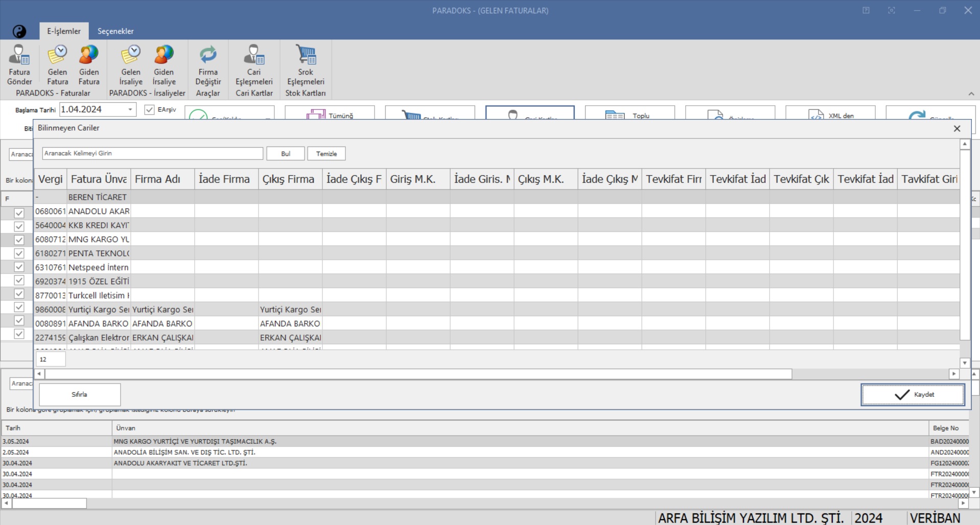
Task: Collapse the ribbon with the chevron arrow
Action: tap(971, 94)
